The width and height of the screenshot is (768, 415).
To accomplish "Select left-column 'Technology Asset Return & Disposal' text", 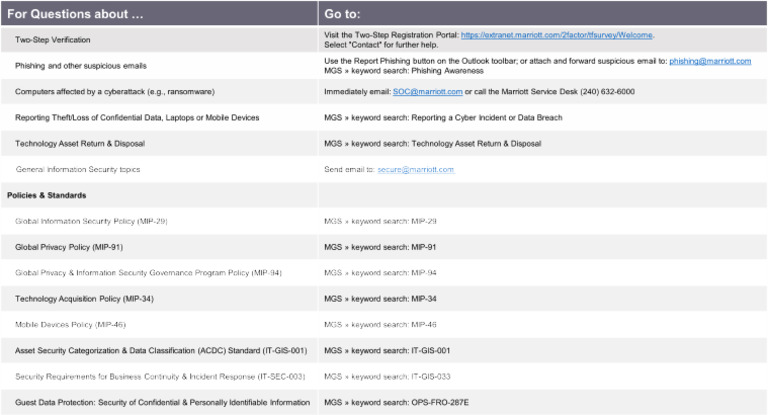I will [80, 144].
